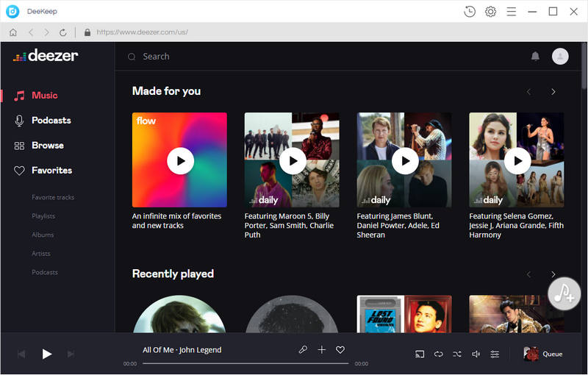
Task: Go forward with the right arrow
Action: click(47, 32)
